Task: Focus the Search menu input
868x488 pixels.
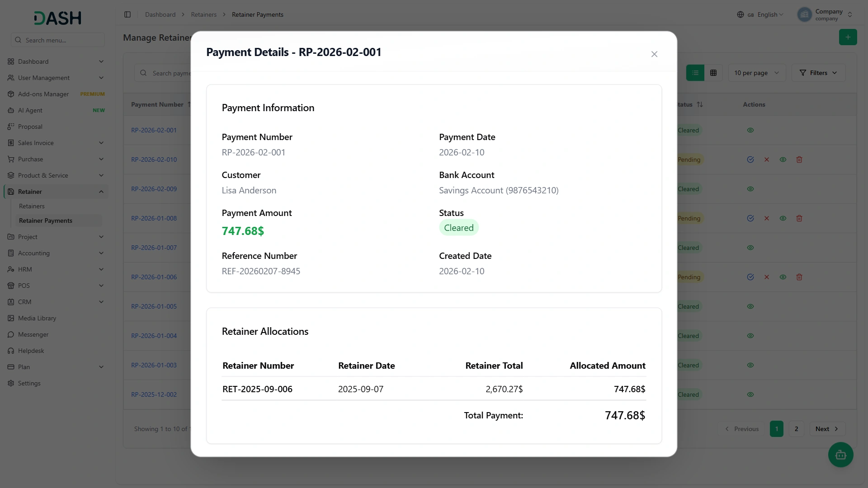Action: (x=58, y=40)
